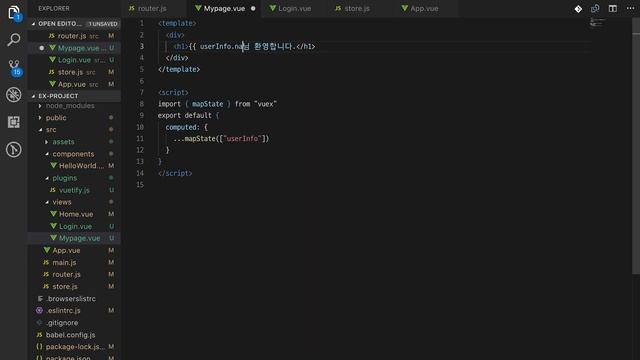Click unsaved dot beside Mypage.vue in Open Editors
The image size is (640, 360).
pyautogui.click(x=41, y=48)
